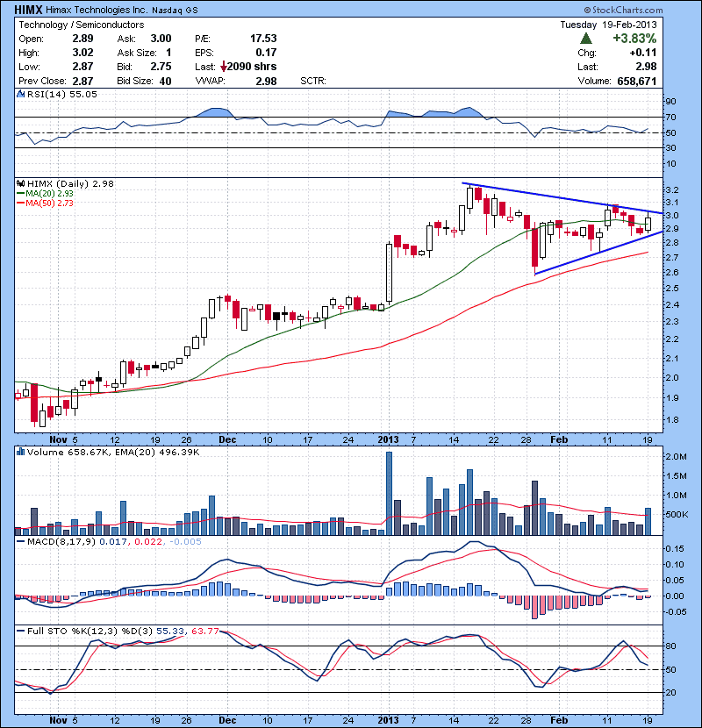The image size is (702, 728).
Task: Click the High value 3.02
Action: point(82,53)
